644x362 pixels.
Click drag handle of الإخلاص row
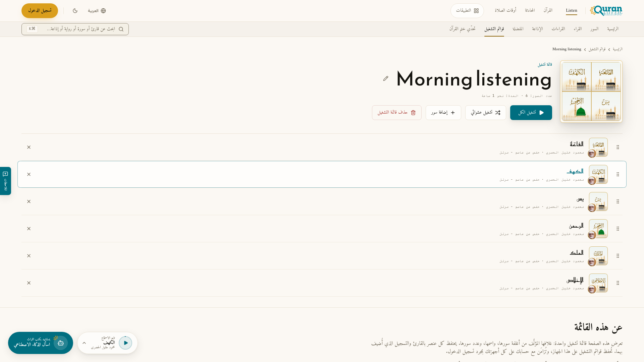coord(618,283)
